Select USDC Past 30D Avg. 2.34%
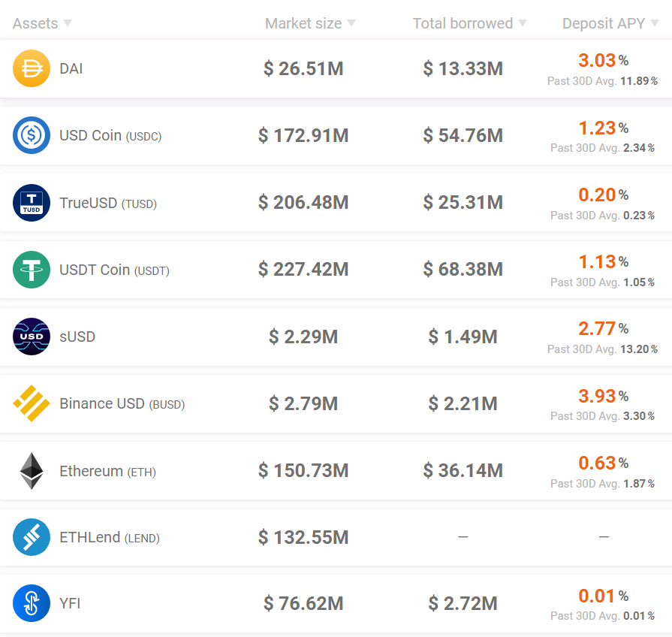 tap(603, 148)
